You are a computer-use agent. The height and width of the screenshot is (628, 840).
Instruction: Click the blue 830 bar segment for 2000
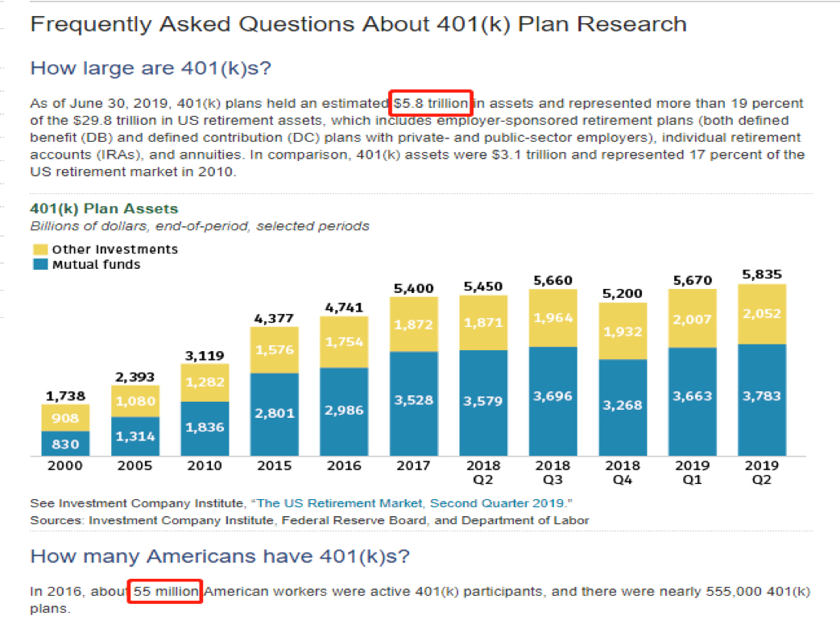coord(65,444)
